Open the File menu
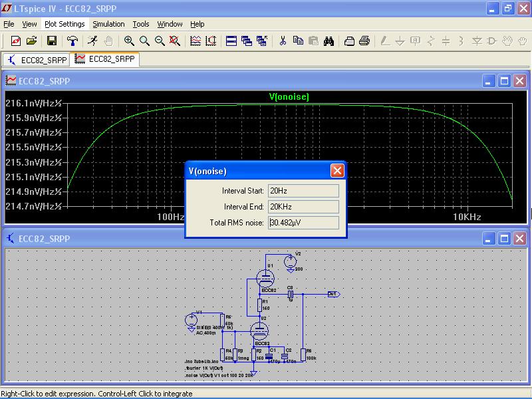Image resolution: width=532 pixels, height=399 pixels. coord(9,24)
